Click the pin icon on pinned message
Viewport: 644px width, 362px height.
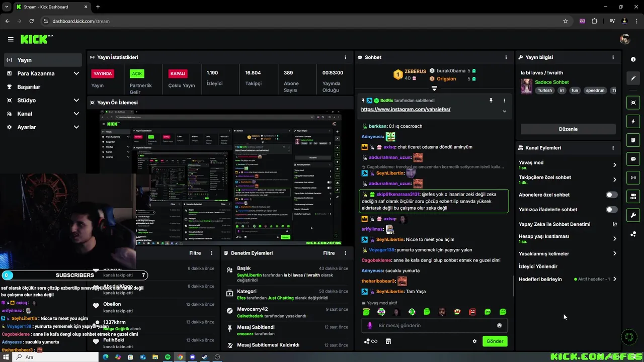[x=491, y=101]
